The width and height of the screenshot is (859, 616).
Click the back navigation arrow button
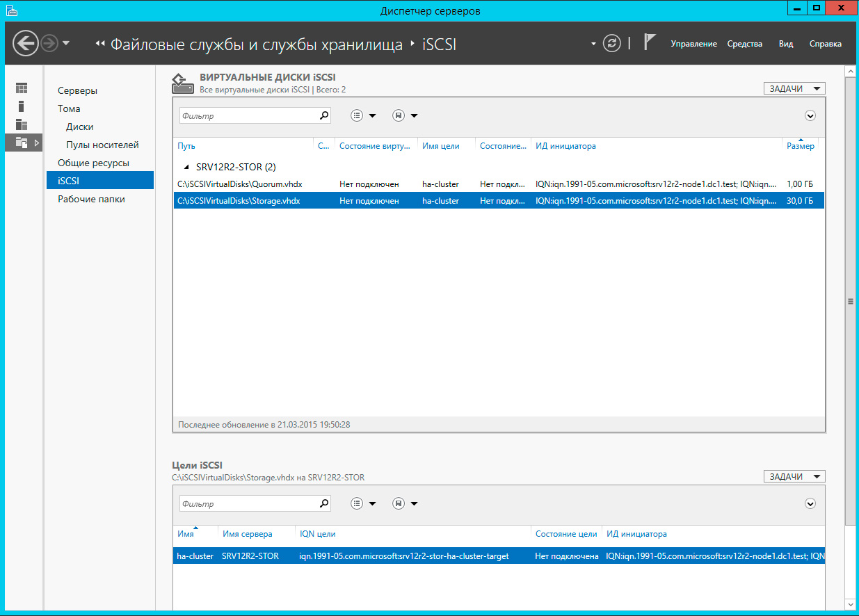26,43
